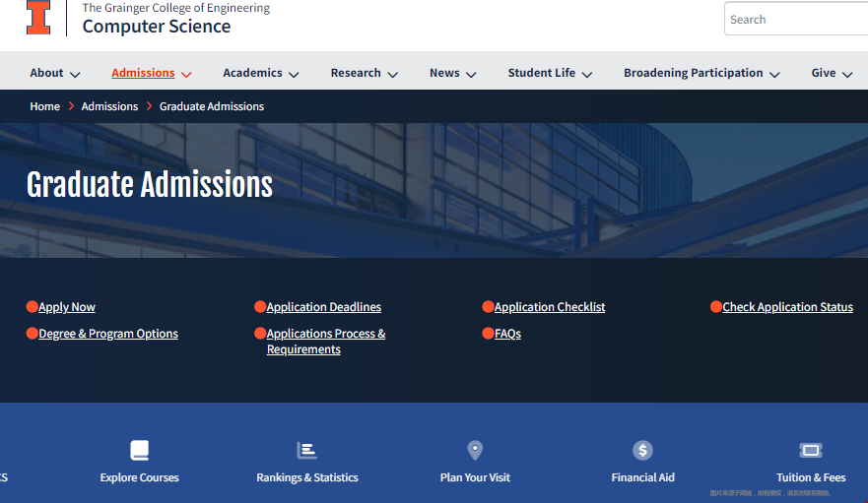Click the Rankings & Statistics chart icon

pyautogui.click(x=307, y=450)
